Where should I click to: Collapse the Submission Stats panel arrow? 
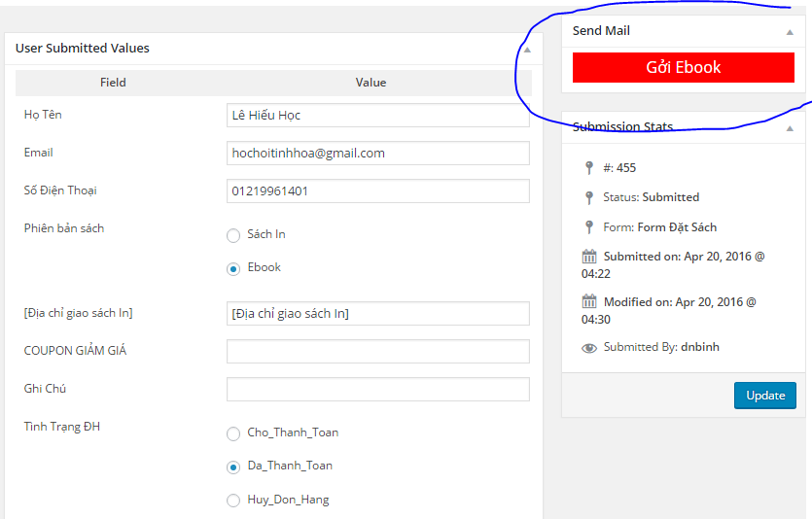tap(790, 128)
